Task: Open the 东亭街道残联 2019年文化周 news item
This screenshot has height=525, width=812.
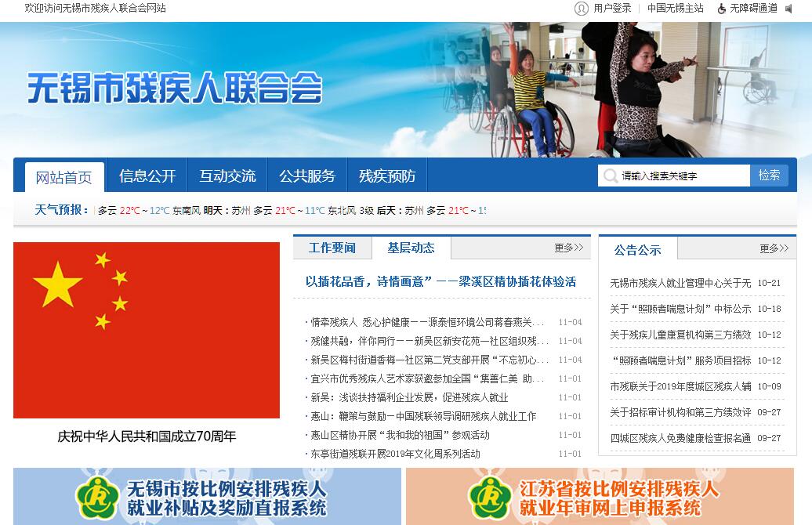Action: [395, 454]
